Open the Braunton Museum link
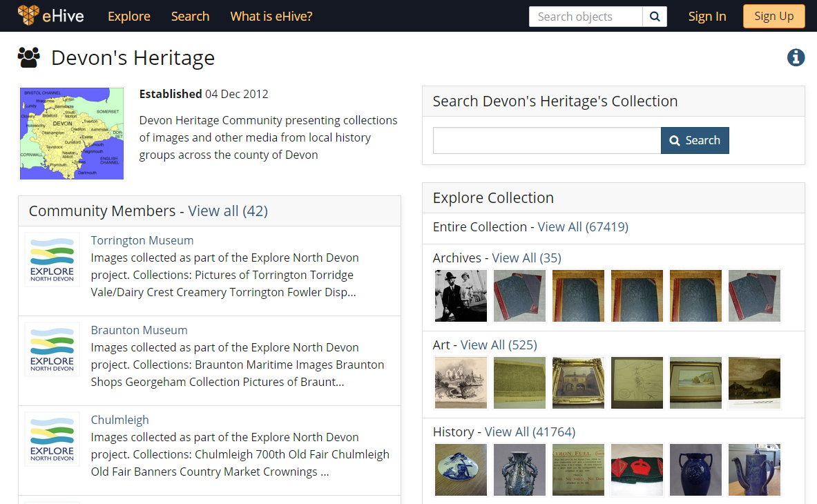817x504 pixels. coord(139,330)
